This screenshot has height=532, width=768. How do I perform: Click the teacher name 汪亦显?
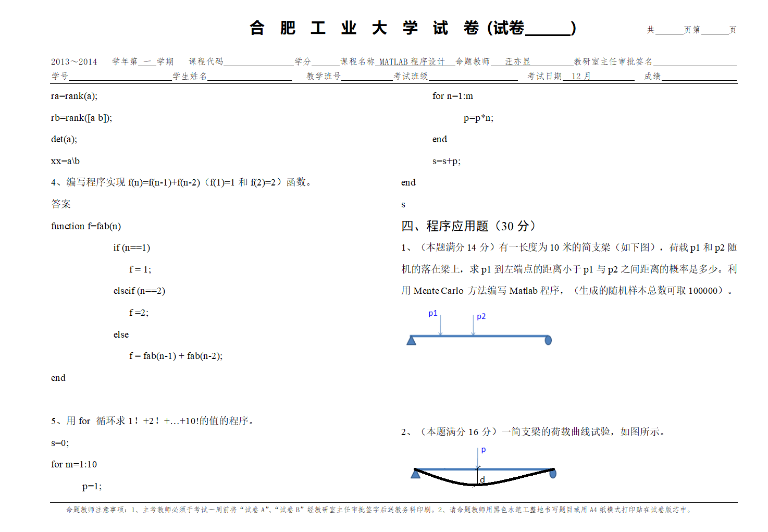point(517,61)
